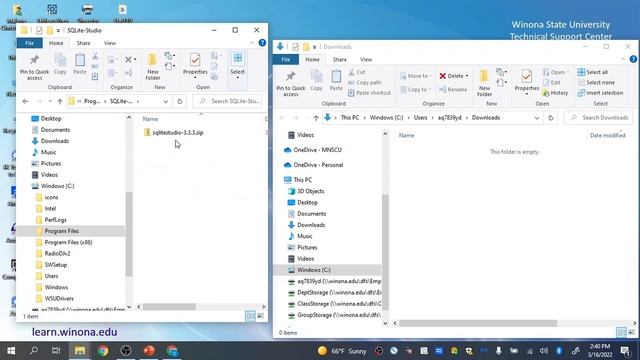Click horizontal scrollbar in SQLite-Studio file pane
This screenshot has width=640, height=360.
[x=169, y=307]
